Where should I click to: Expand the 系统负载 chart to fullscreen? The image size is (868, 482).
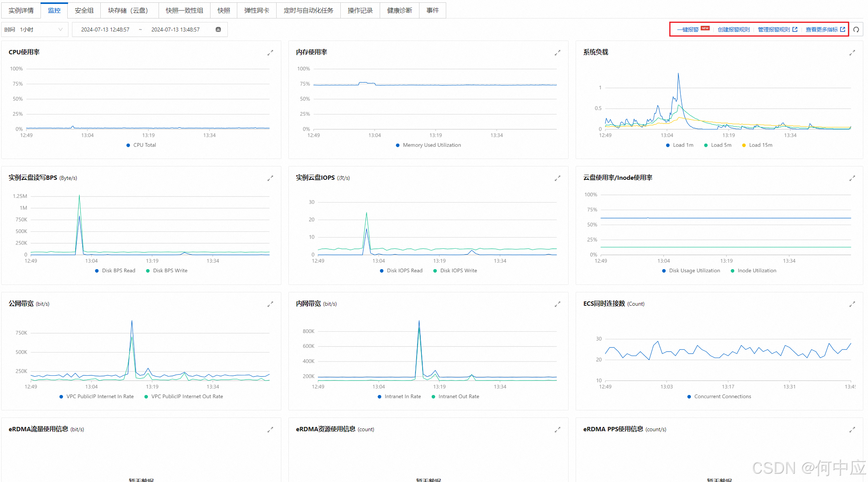point(852,53)
